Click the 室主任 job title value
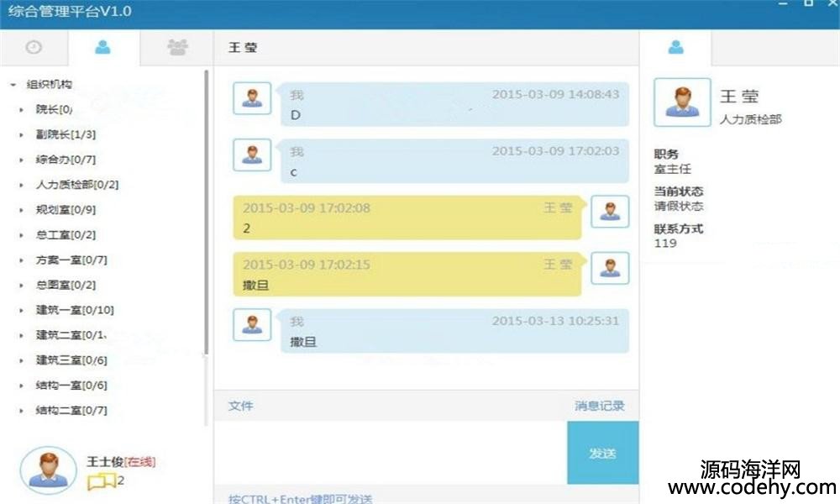The image size is (840, 504). 672,169
